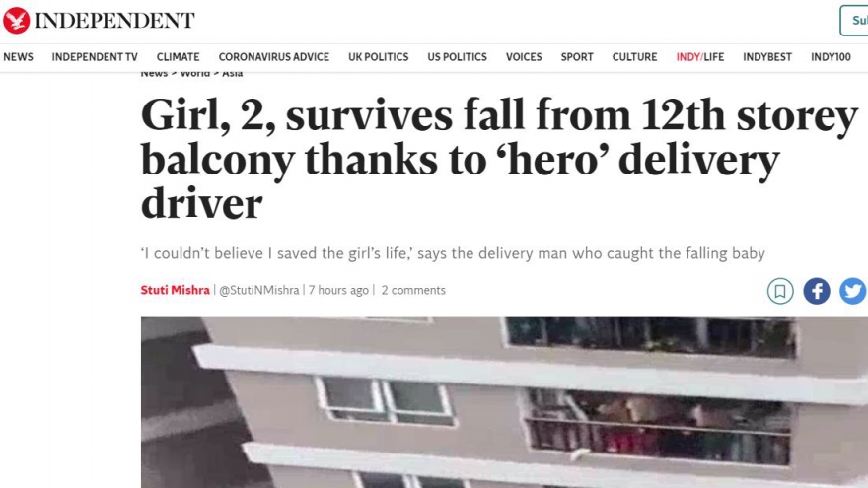Share the article on Twitter

(x=852, y=291)
